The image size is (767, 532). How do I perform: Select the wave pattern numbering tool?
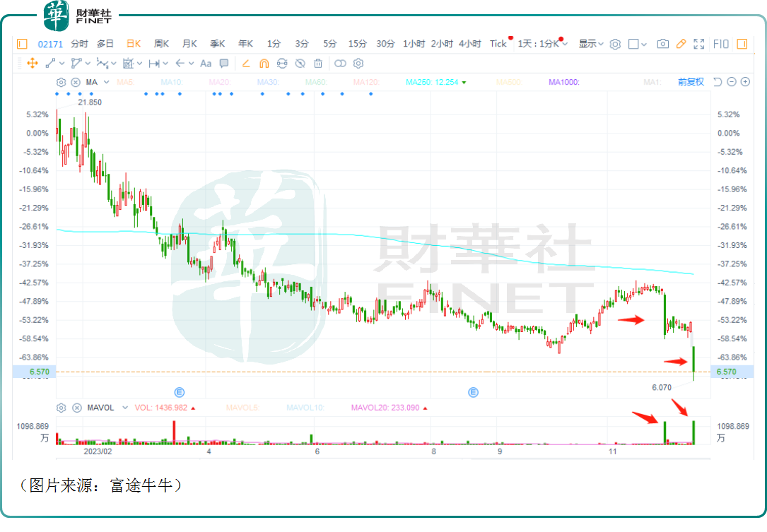[103, 63]
